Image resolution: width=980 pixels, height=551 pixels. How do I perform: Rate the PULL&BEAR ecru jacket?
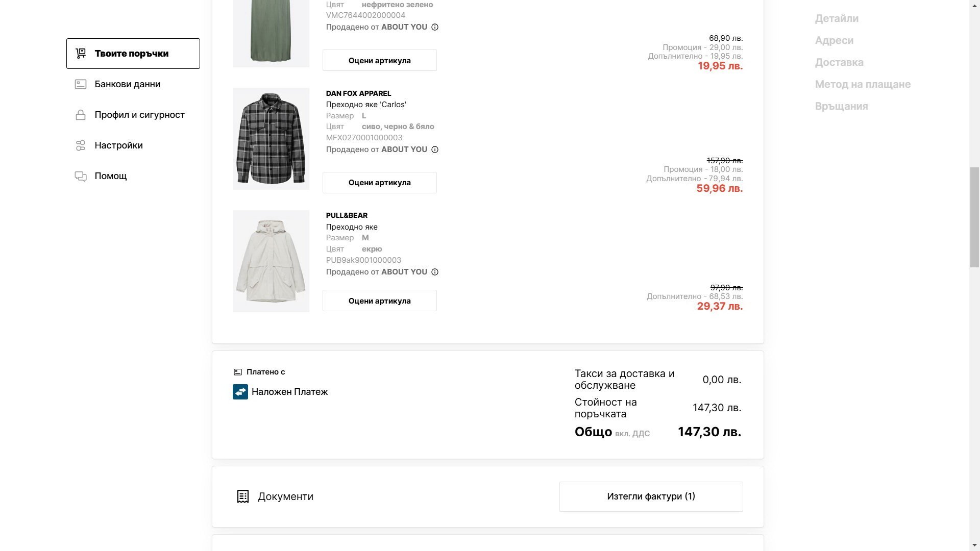pyautogui.click(x=379, y=301)
